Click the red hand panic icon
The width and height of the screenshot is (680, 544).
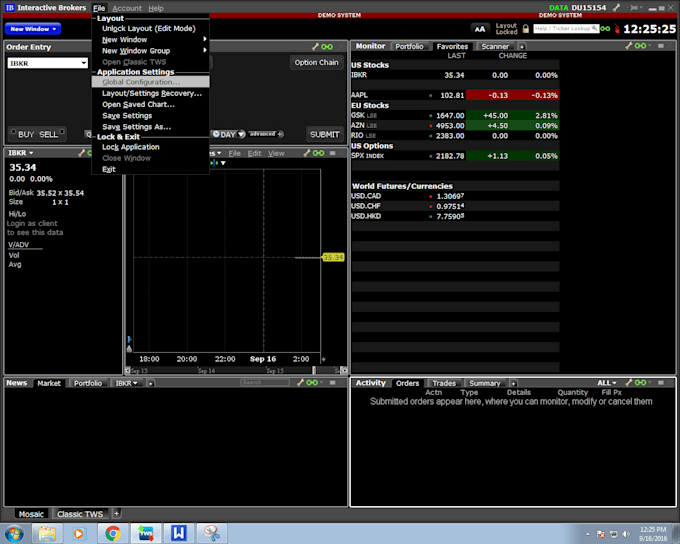tap(617, 29)
